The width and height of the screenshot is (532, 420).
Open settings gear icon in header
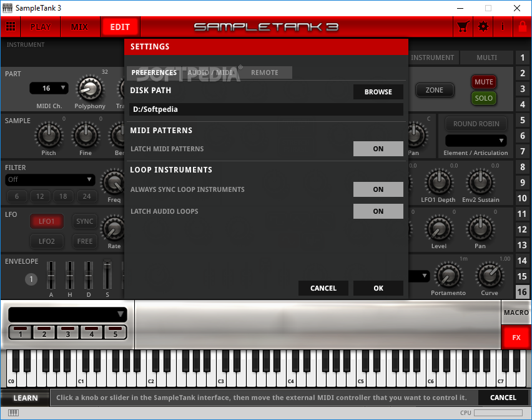click(x=483, y=26)
